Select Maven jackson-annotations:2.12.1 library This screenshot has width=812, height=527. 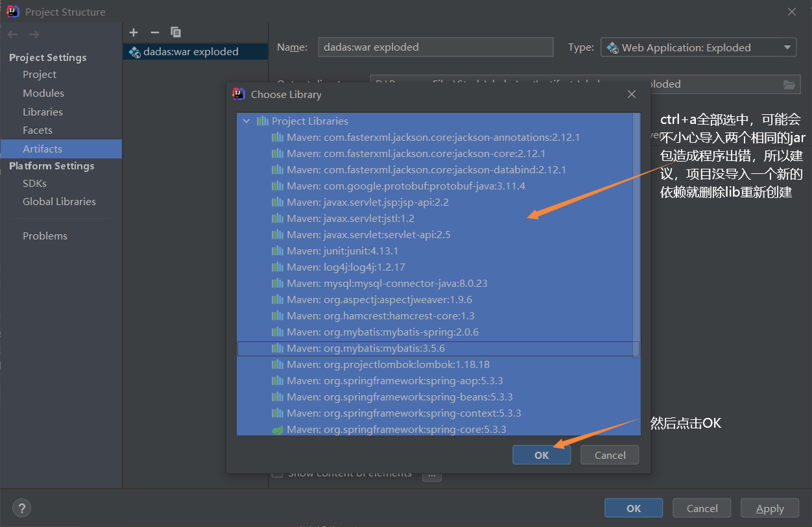(x=435, y=138)
